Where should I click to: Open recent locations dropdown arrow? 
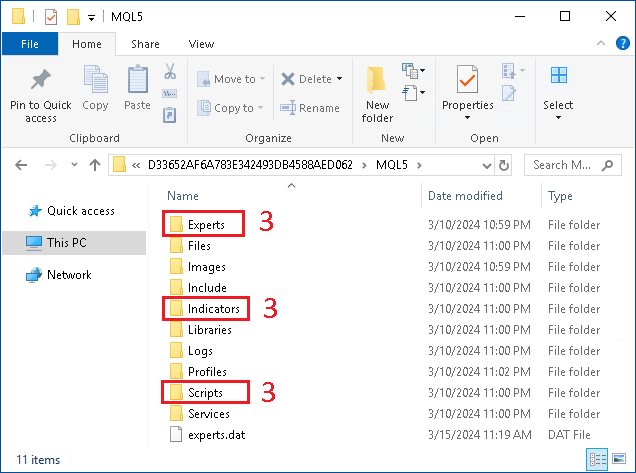point(74,165)
